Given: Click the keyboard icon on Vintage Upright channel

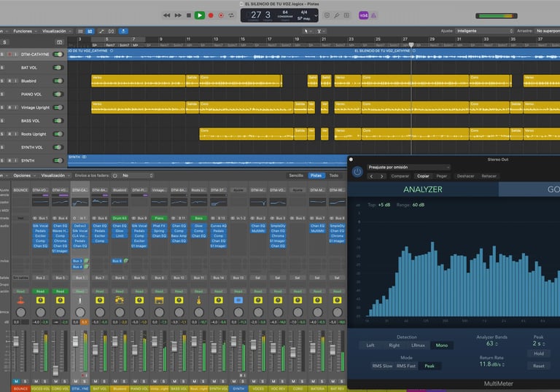Looking at the screenshot, I should pos(159,300).
